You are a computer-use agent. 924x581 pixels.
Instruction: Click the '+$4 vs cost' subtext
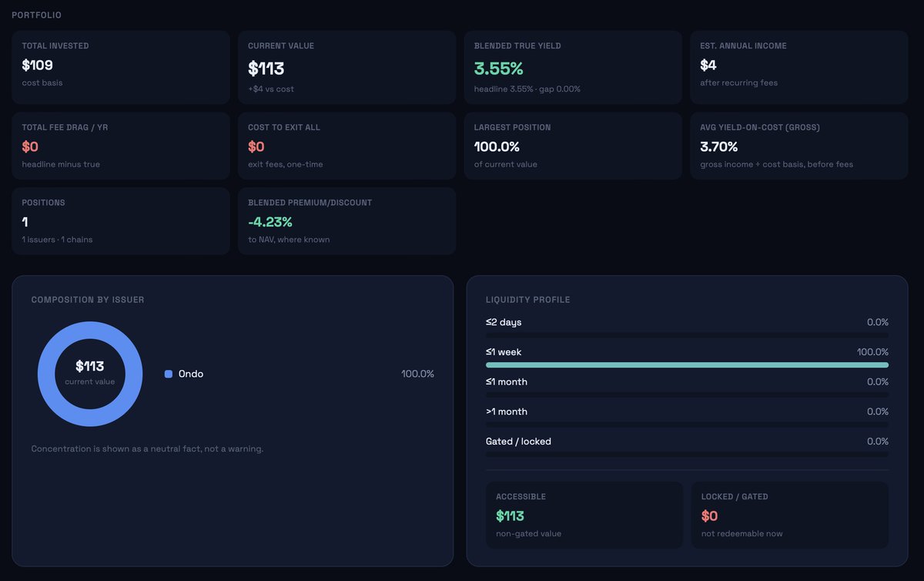coord(271,89)
